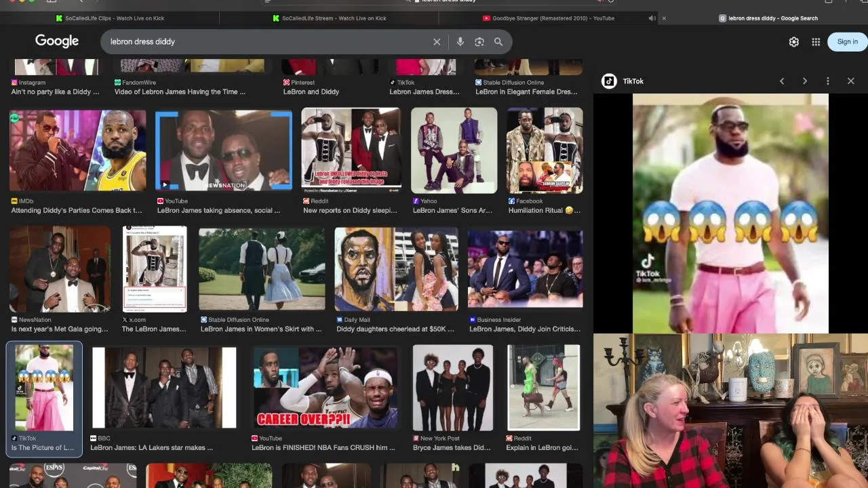Switch to Goodbye Stranger YouTube tab
The height and width of the screenshot is (488, 868).
tap(549, 18)
